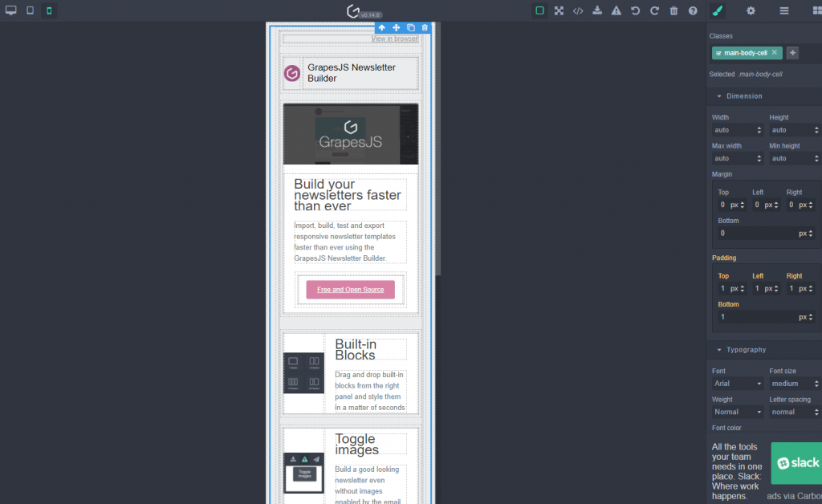
Task: Duplicate the selected component
Action: pyautogui.click(x=411, y=28)
